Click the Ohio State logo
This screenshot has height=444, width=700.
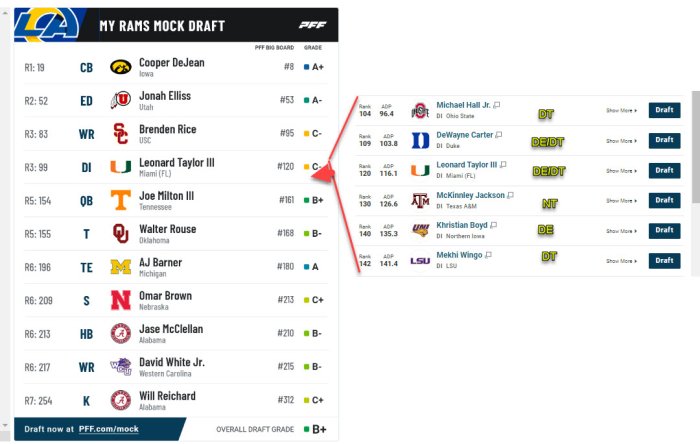click(420, 110)
